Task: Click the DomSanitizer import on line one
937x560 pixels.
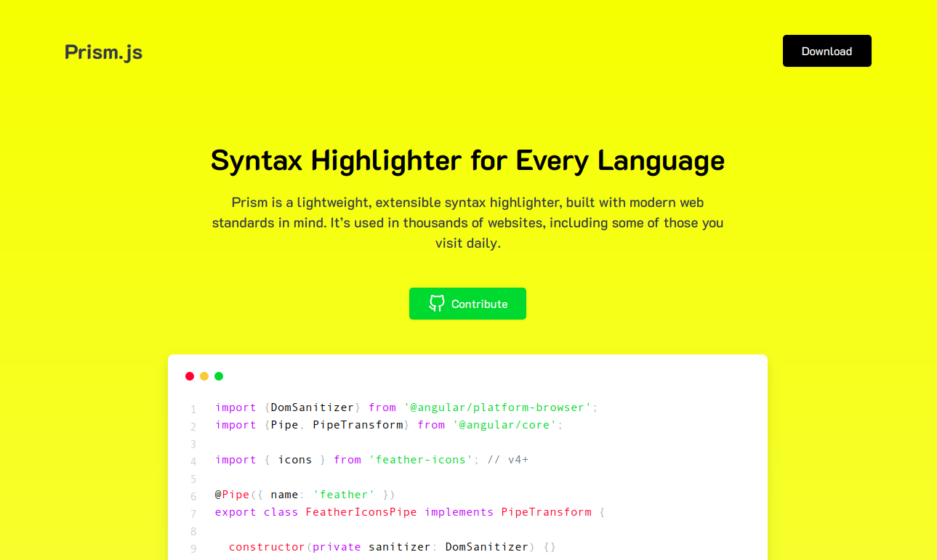Action: pyautogui.click(x=313, y=407)
